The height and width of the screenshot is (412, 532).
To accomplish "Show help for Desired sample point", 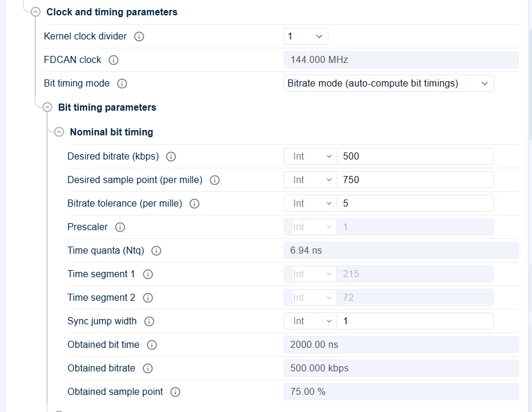I will coord(214,180).
